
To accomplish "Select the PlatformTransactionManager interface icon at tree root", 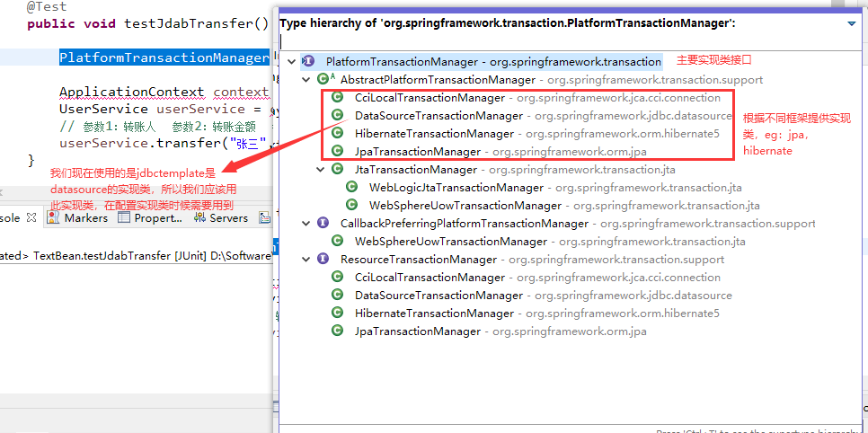I will click(x=307, y=61).
